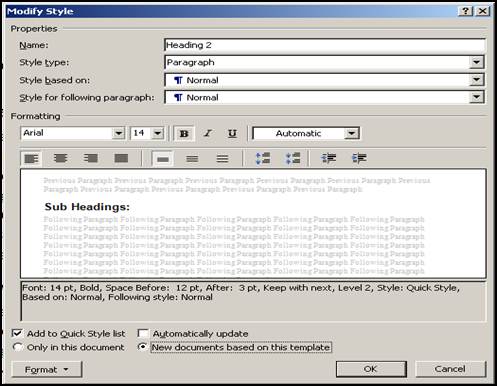This screenshot has width=497, height=386.
Task: Click the OK button
Action: pyautogui.click(x=371, y=369)
